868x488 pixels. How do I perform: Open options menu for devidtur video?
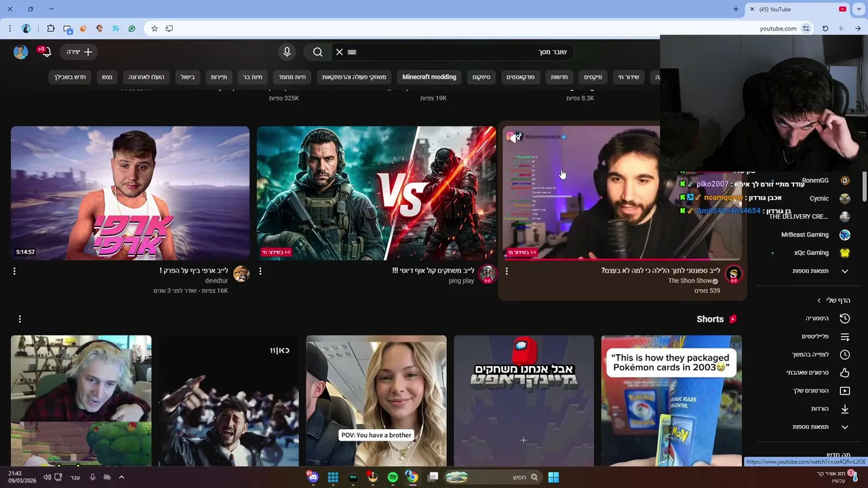click(x=14, y=271)
